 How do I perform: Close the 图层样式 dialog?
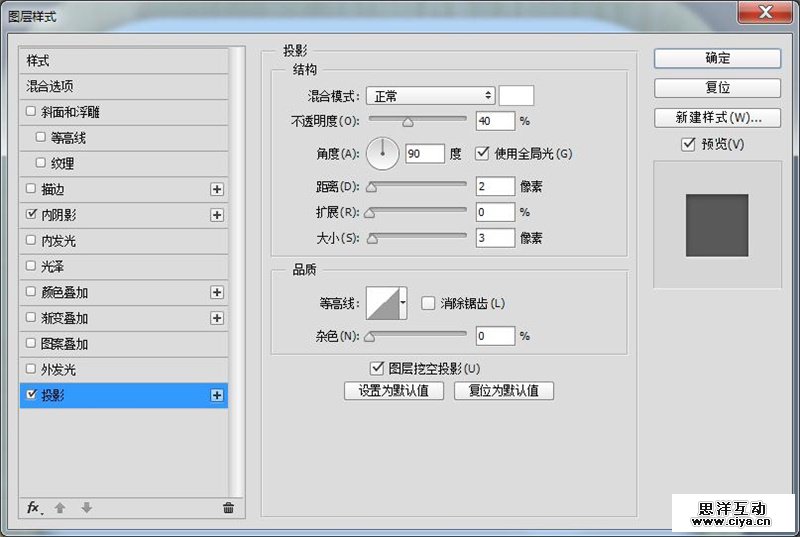tap(765, 12)
